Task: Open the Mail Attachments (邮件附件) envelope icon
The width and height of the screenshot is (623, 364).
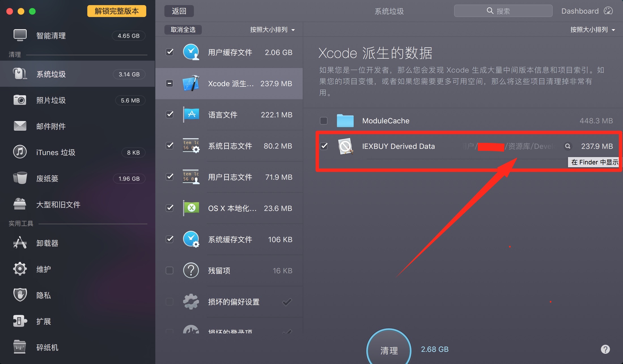Action: 20,126
